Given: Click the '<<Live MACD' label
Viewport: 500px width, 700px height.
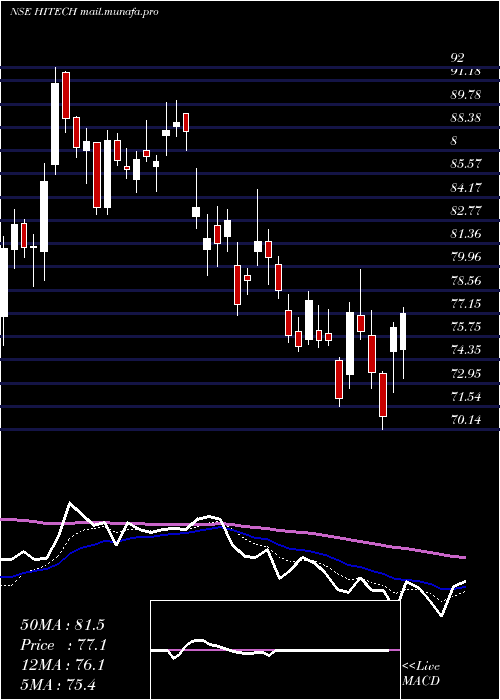Looking at the screenshot, I should click(421, 674).
